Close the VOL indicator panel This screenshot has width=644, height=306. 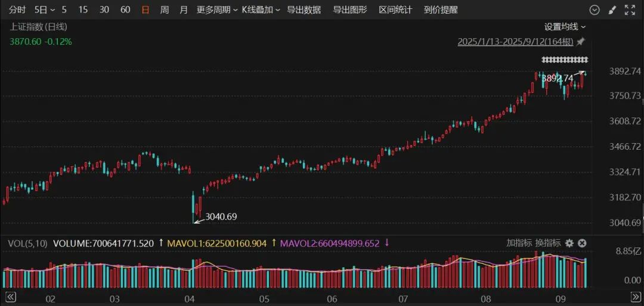[x=582, y=243]
